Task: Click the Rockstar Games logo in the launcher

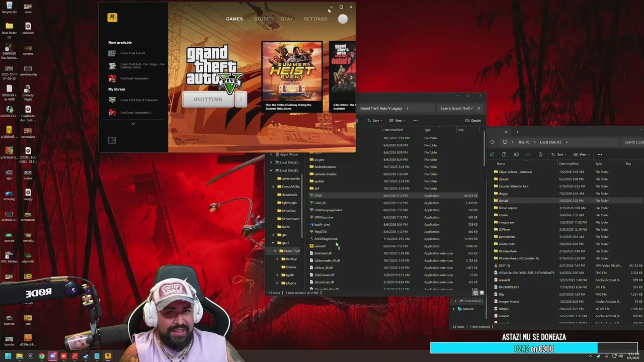Action: (112, 18)
